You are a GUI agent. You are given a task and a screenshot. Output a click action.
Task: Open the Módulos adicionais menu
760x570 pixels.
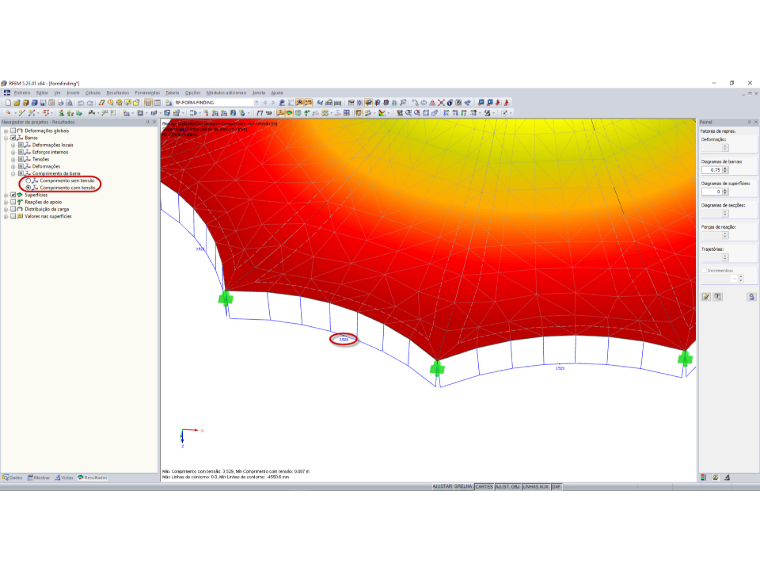(226, 93)
